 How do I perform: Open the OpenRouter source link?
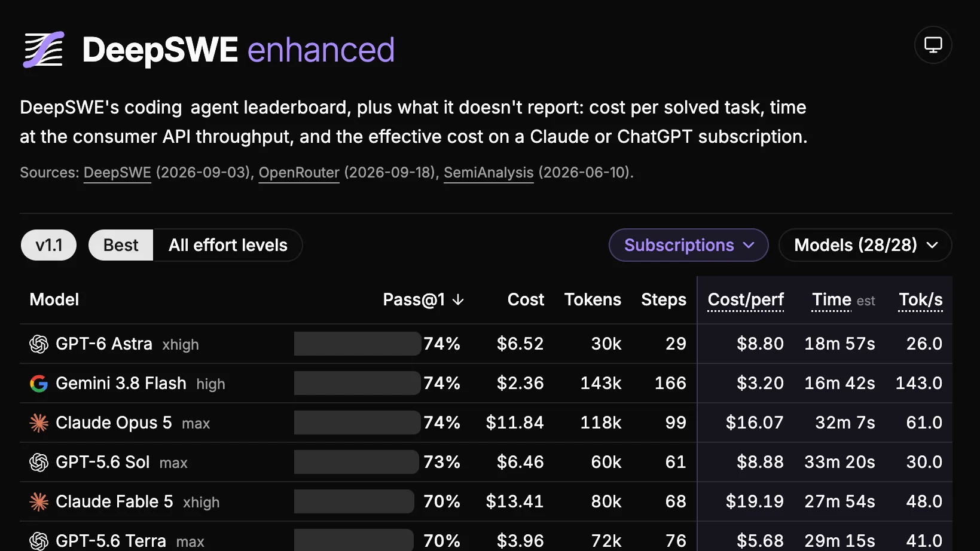pyautogui.click(x=299, y=173)
